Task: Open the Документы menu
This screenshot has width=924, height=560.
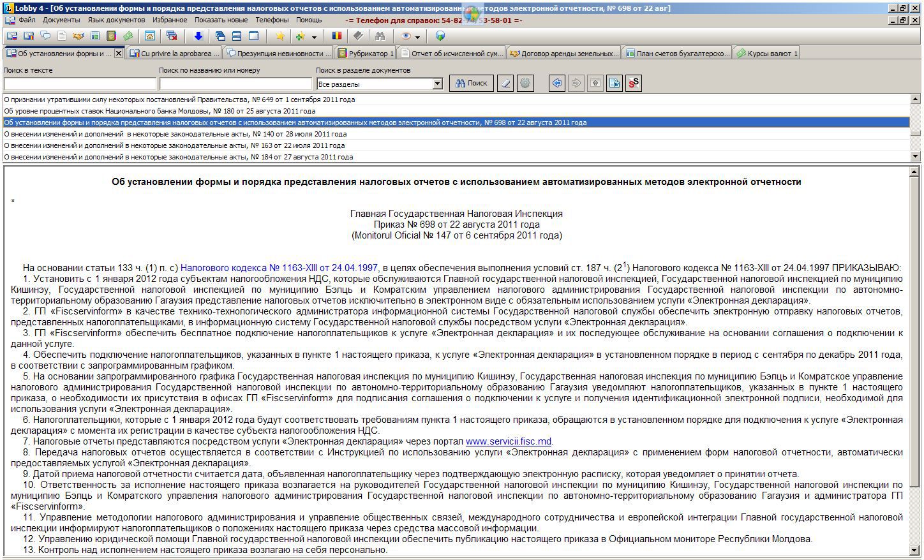Action: coord(62,20)
